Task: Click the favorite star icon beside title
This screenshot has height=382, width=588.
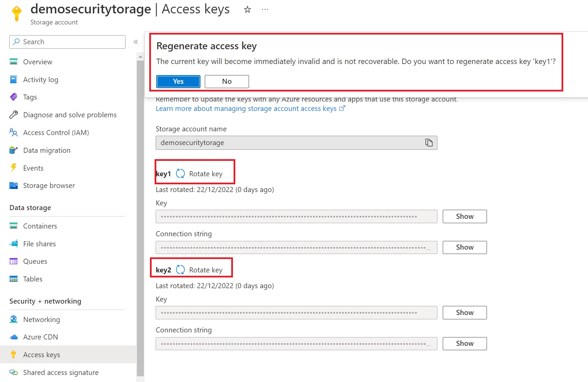Action: pos(247,10)
